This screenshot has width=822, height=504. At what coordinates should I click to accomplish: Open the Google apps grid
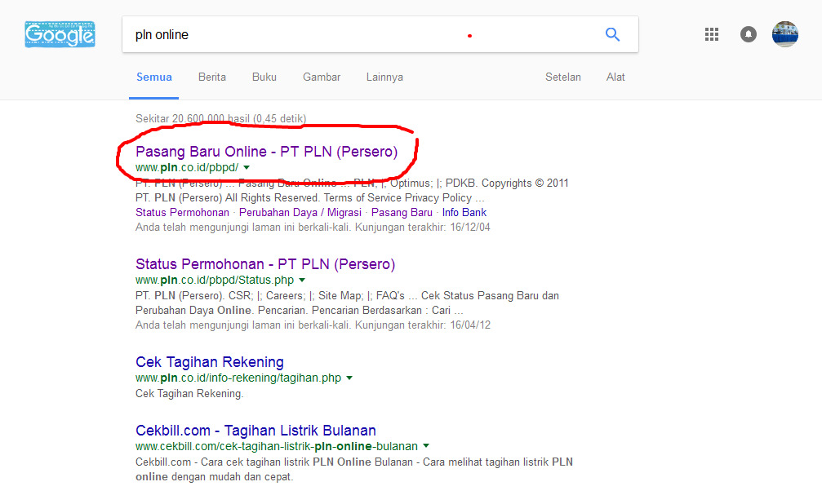711,34
